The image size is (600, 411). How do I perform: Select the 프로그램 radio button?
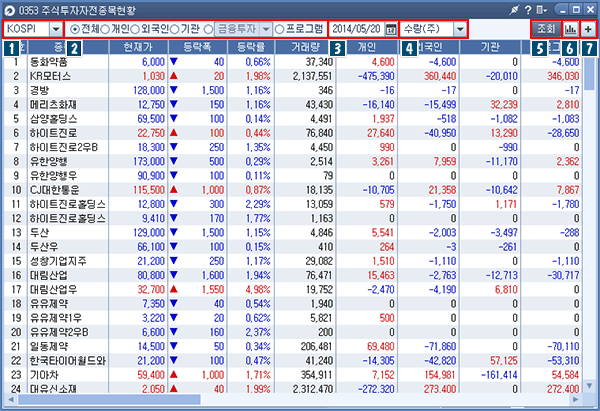tap(279, 29)
